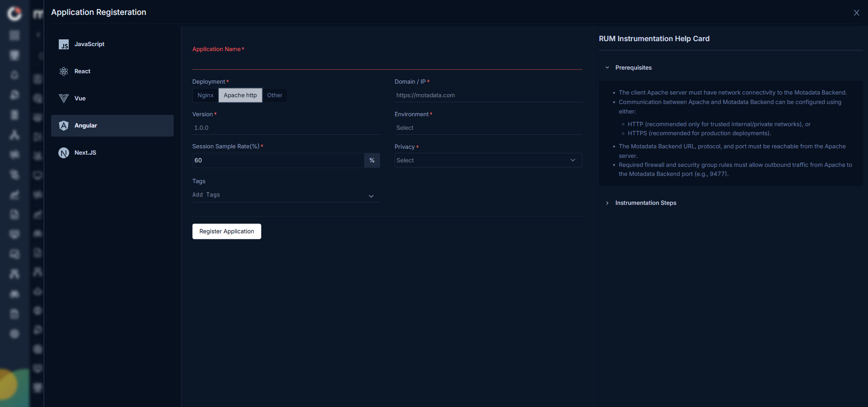Screen dimensions: 868x407
Task: Switch to the Angular tab
Action: tap(112, 126)
